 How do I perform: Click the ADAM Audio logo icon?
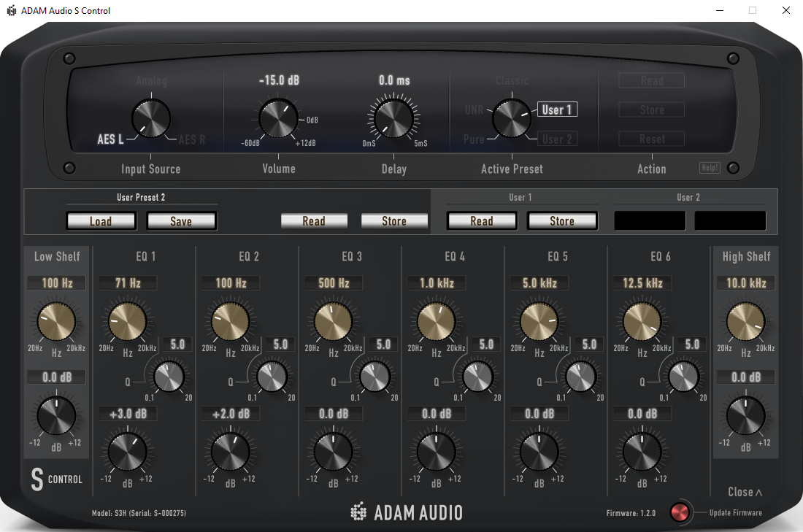coord(358,512)
